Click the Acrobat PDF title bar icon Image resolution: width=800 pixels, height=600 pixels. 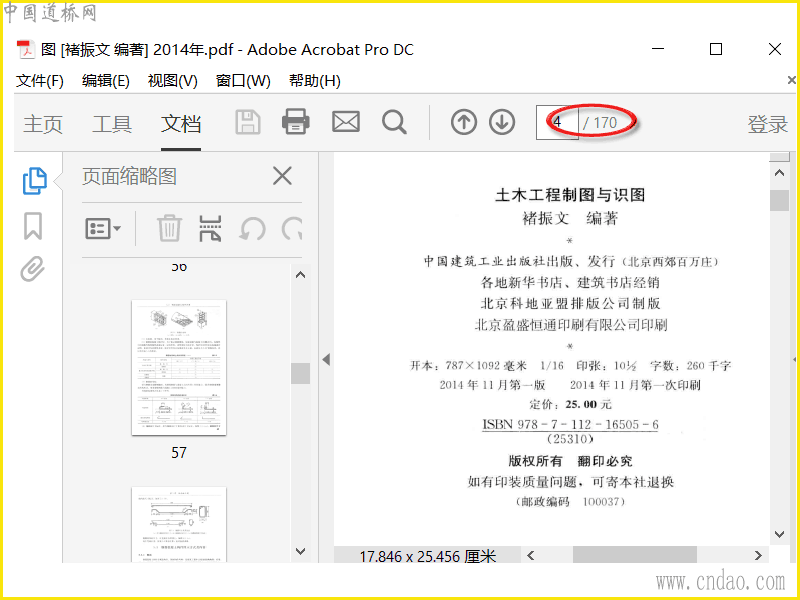click(x=26, y=49)
